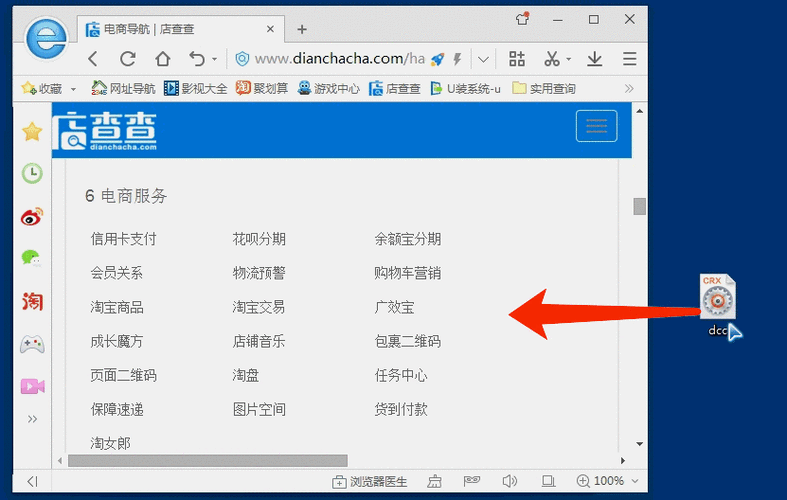
Task: Open the Weibo icon in sidebar
Action: click(x=32, y=216)
